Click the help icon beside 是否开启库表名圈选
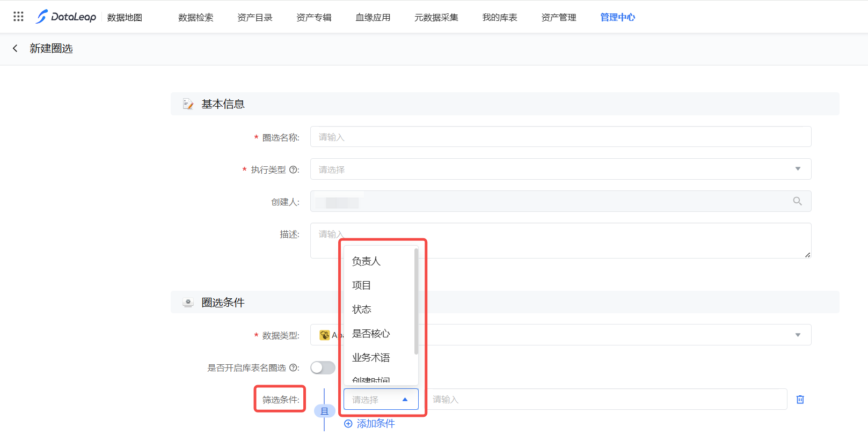This screenshot has height=442, width=868. point(293,367)
